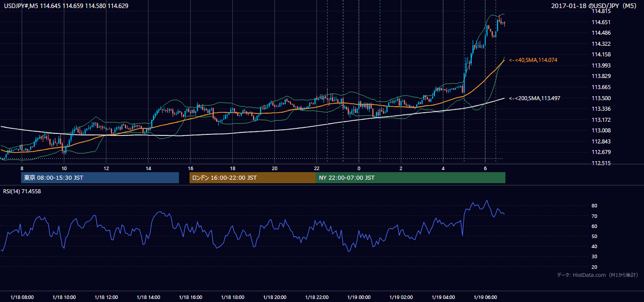Click the RSI scale value 70
The height and width of the screenshot is (302, 644).
pos(595,216)
